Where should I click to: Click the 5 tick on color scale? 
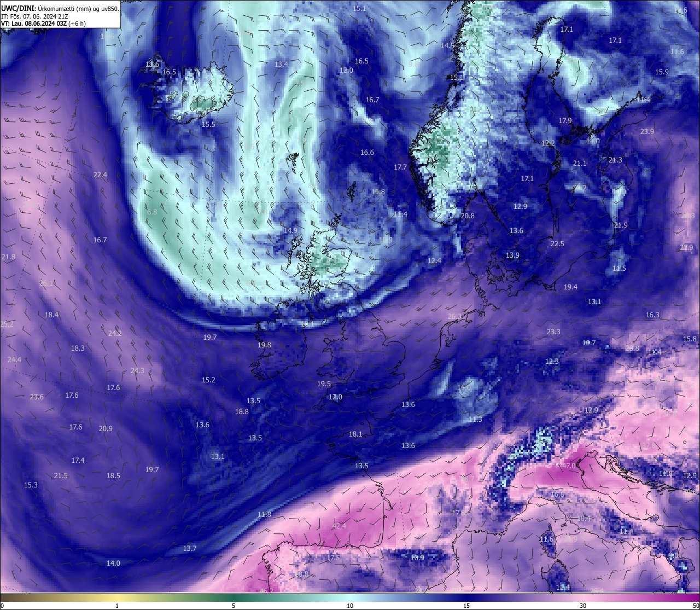click(234, 606)
